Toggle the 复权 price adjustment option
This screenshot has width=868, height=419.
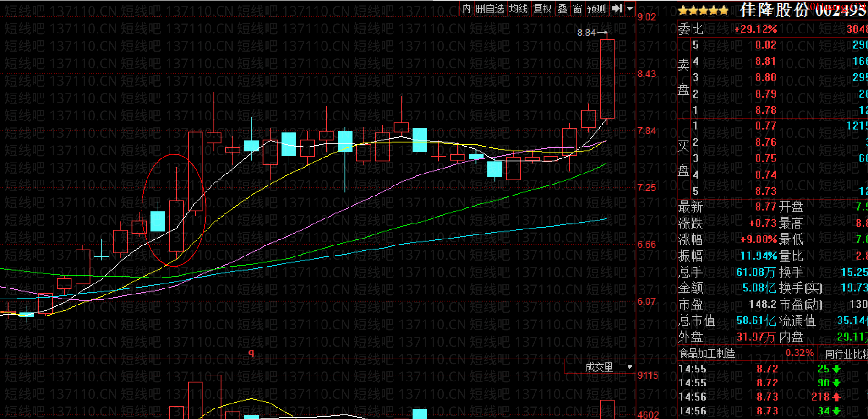(x=542, y=9)
